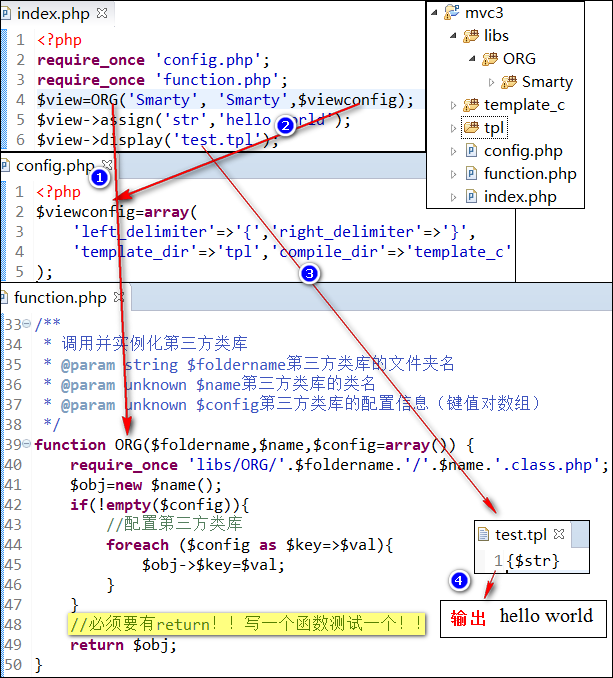Click the tpl folder icon
Screen dimensions: 613x678
pos(471,128)
